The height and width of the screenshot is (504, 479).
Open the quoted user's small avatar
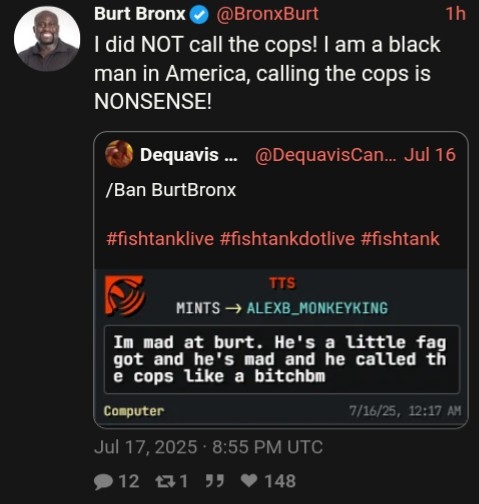[x=119, y=154]
